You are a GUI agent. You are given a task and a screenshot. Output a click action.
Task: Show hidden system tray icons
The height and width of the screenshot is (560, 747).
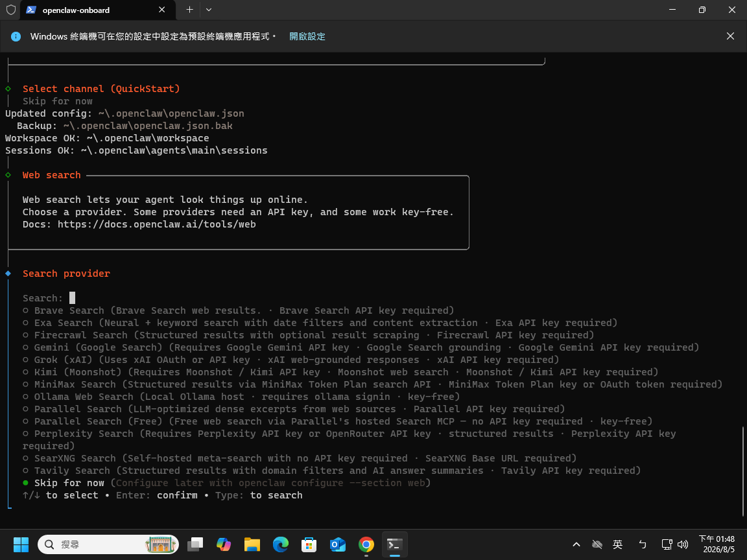(576, 544)
